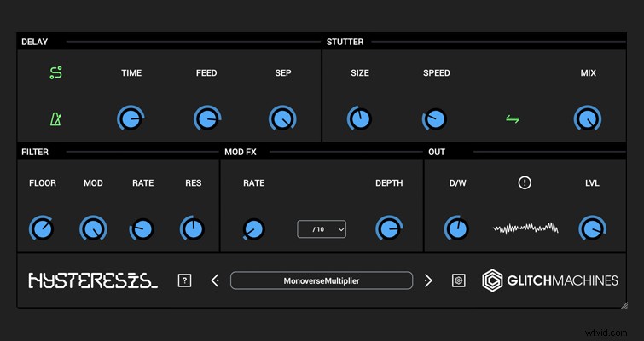644x341 pixels.
Task: Click the delay SEP knob
Action: [x=282, y=119]
